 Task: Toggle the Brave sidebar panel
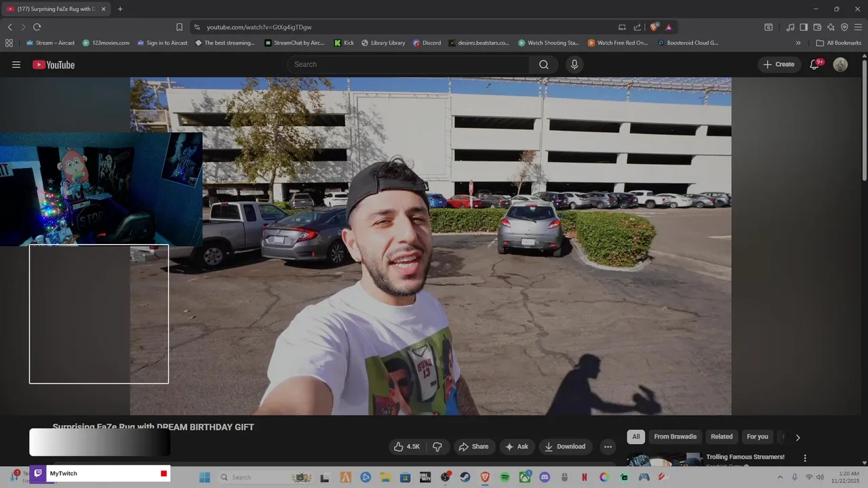[804, 27]
